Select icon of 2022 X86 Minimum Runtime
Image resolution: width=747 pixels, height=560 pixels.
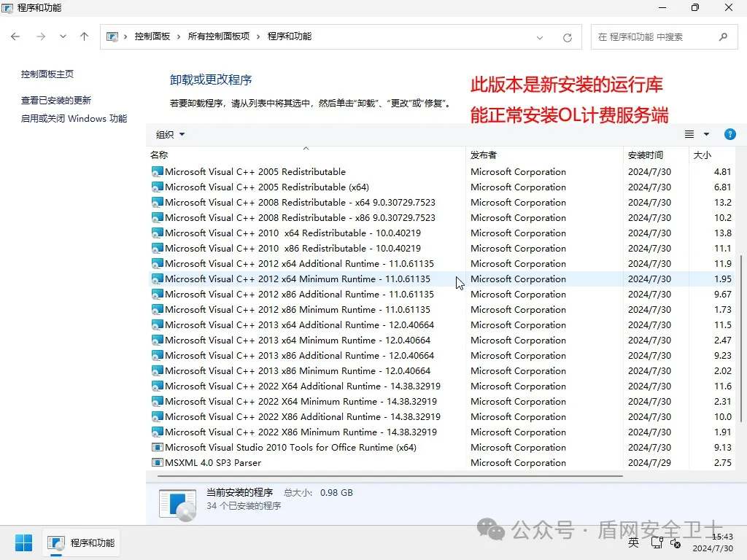click(x=158, y=432)
